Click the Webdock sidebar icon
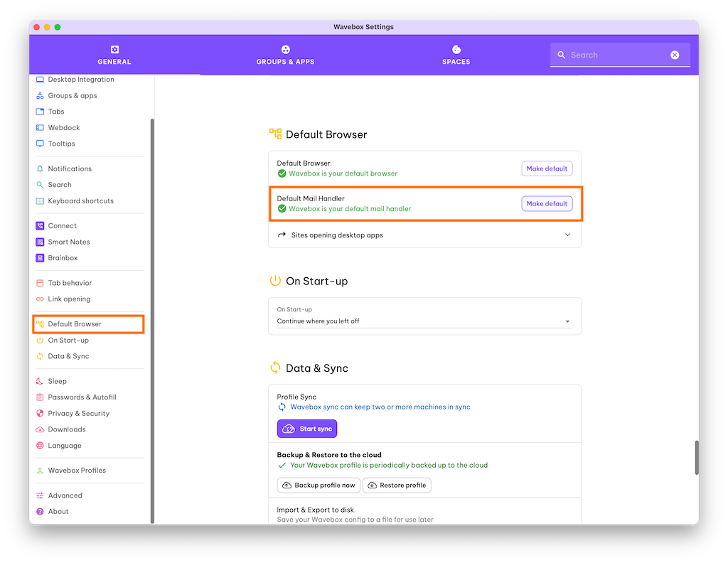The image size is (728, 563). [x=40, y=128]
